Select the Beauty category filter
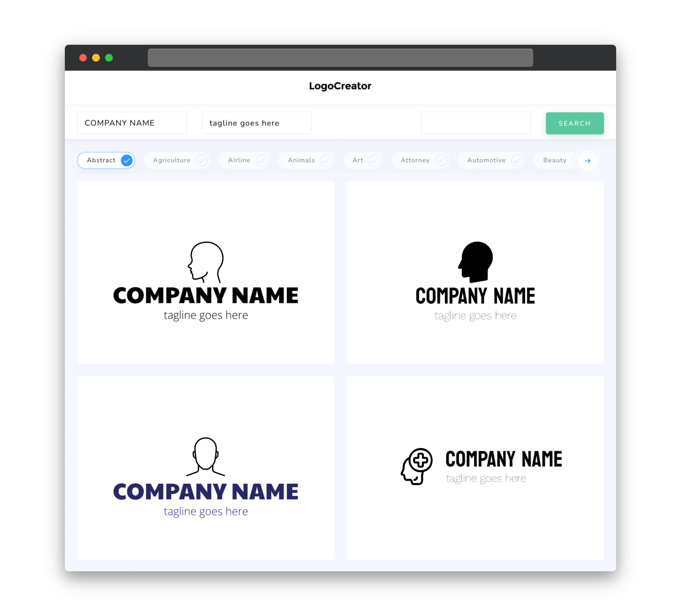681x616 pixels. pos(555,160)
